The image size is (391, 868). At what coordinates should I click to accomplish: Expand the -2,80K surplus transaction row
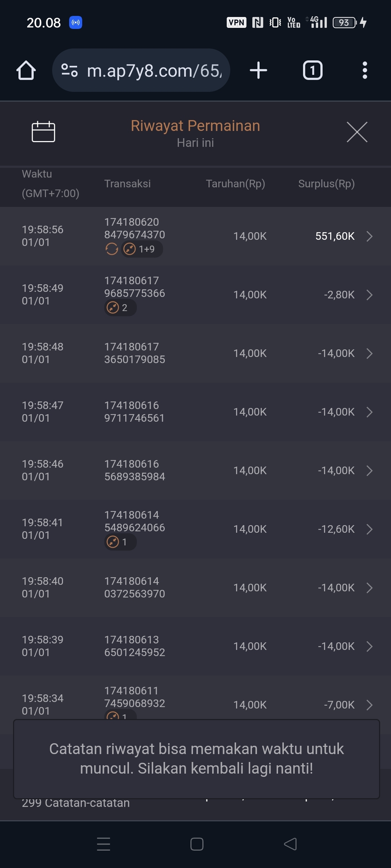pos(369,295)
